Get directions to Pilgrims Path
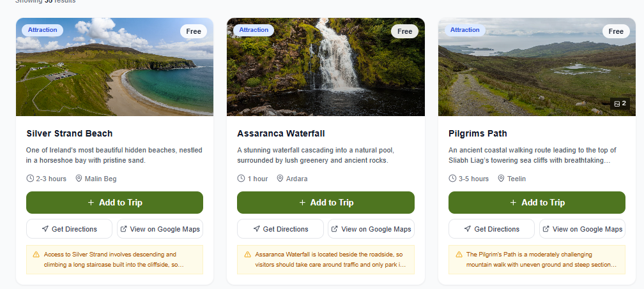644x289 pixels. pos(492,229)
